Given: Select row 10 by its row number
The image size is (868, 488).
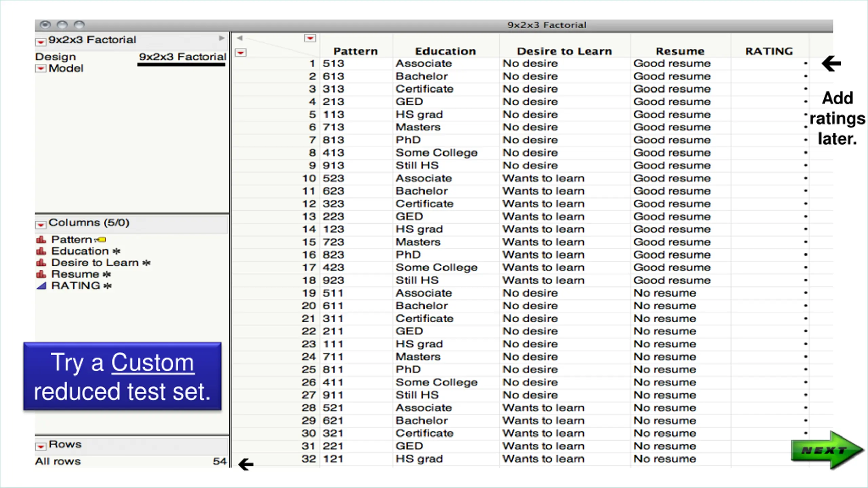Looking at the screenshot, I should click(309, 178).
